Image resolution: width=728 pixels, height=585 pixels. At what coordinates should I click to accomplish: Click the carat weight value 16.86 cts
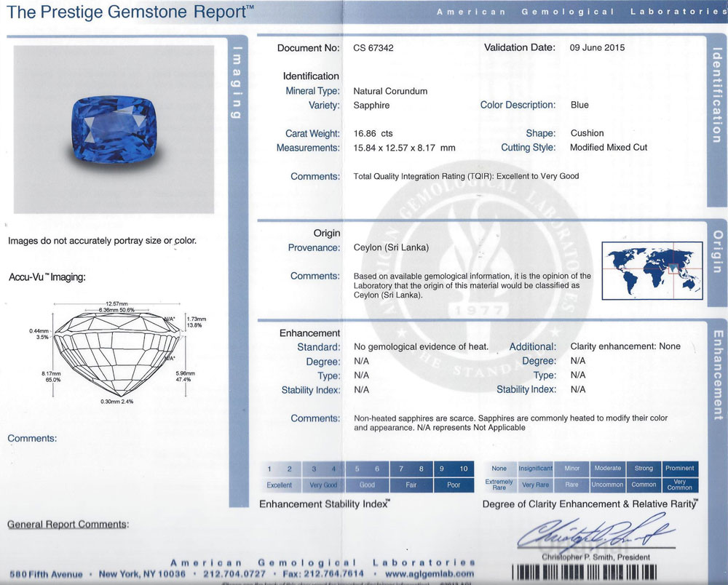pyautogui.click(x=373, y=134)
